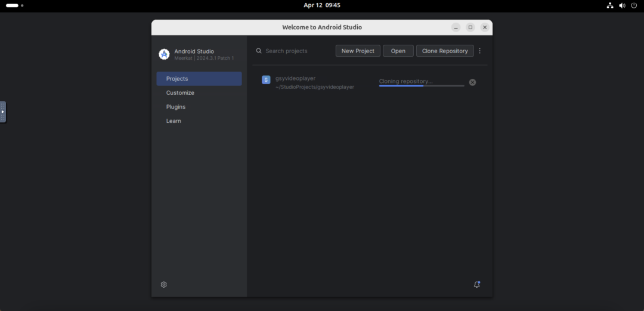
Task: Open the network status tray icon
Action: (x=610, y=5)
